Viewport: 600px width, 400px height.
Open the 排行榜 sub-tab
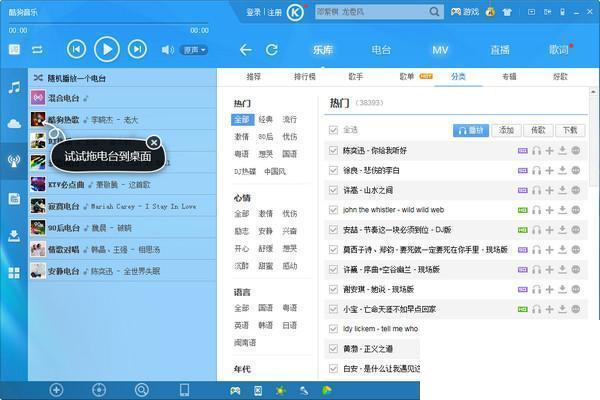pos(305,77)
